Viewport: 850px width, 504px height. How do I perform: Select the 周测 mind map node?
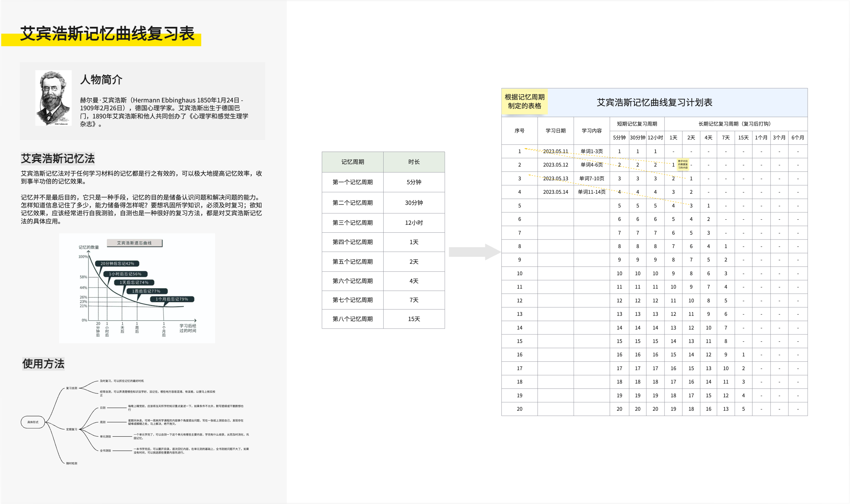point(102,422)
